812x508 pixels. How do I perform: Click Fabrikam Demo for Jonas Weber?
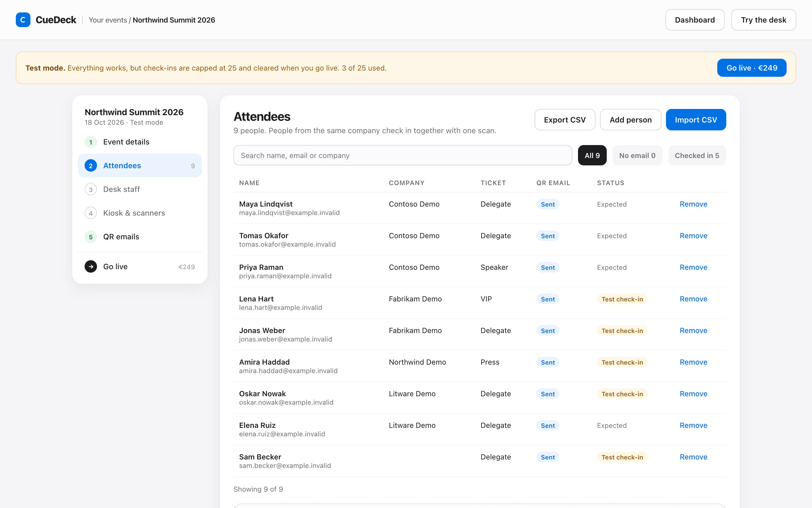click(x=415, y=330)
